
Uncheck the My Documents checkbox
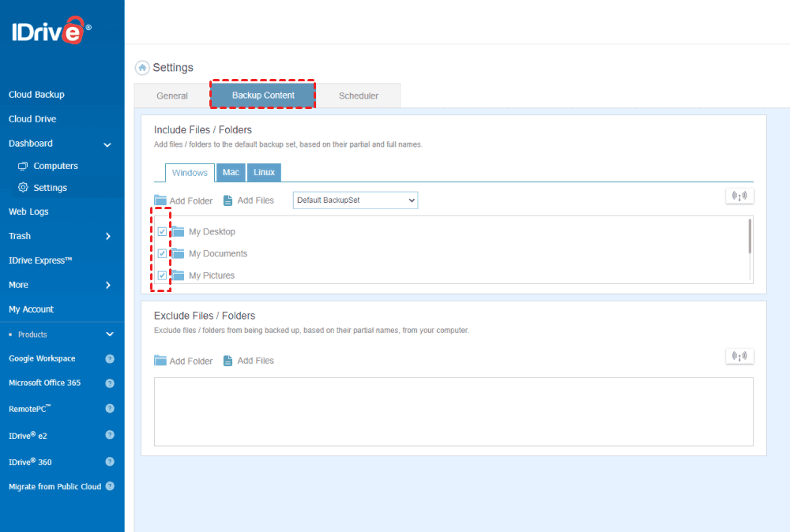[162, 253]
